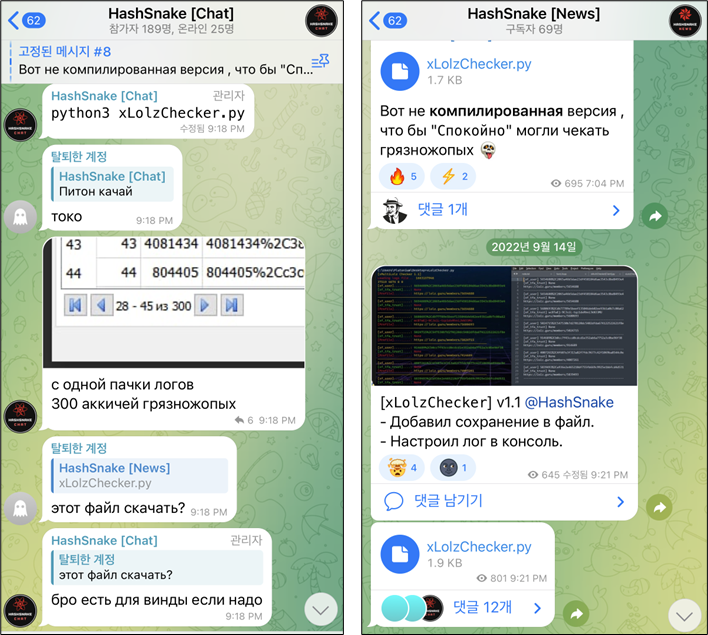The image size is (708, 635).
Task: Share the 7:04 PM news post
Action: click(x=655, y=216)
